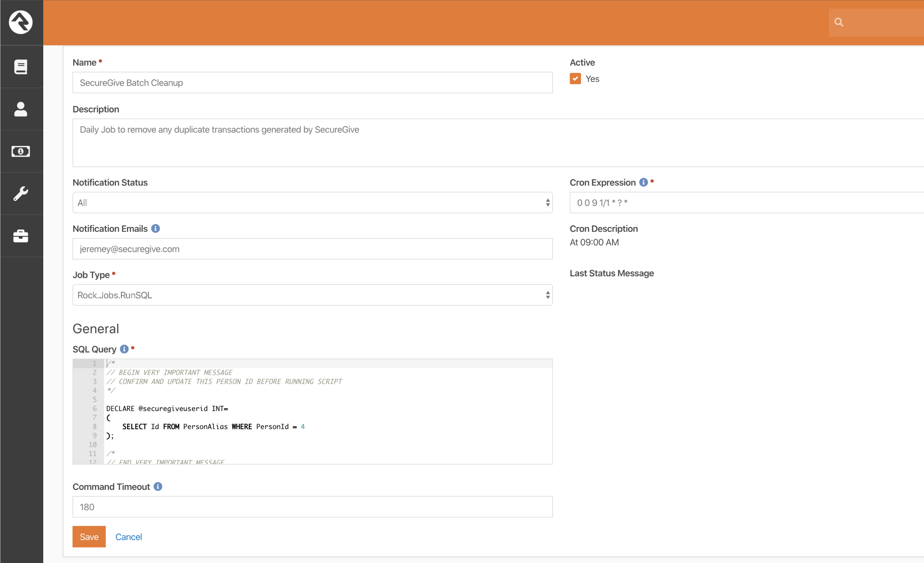Click the Cron Expression info icon
Screen dimensions: 924x563
(644, 182)
